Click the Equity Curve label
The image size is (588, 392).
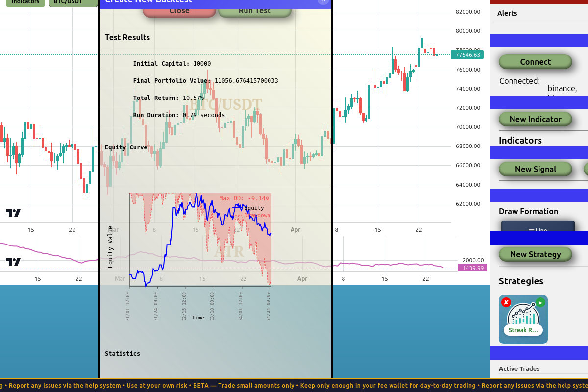click(x=126, y=147)
